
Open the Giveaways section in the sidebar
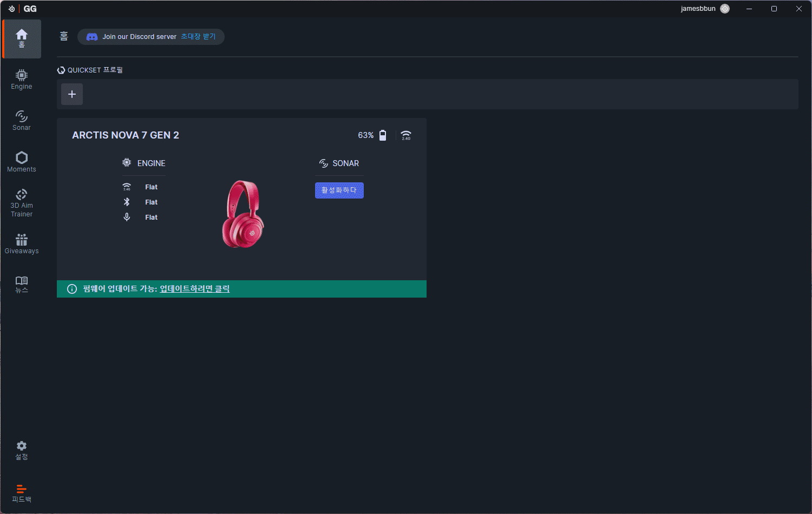pos(22,244)
